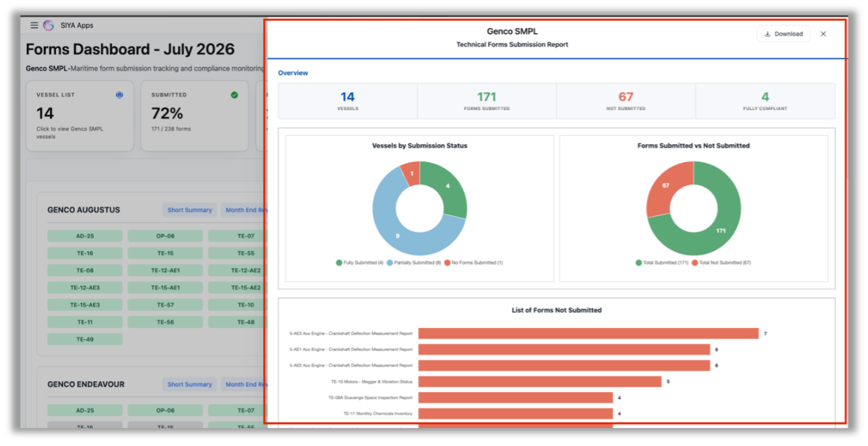Viewport: 868px width, 446px height.
Task: Open TE-15 chip under Genco Augustus
Action: (165, 253)
